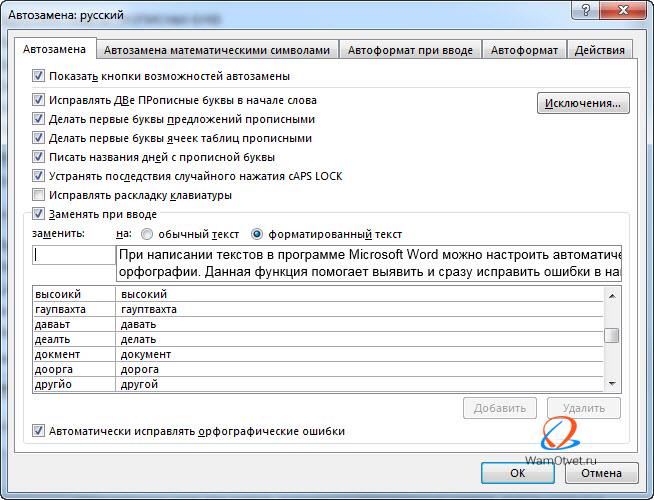
Task: Select the гаупвахта list entry
Action: coord(74,309)
